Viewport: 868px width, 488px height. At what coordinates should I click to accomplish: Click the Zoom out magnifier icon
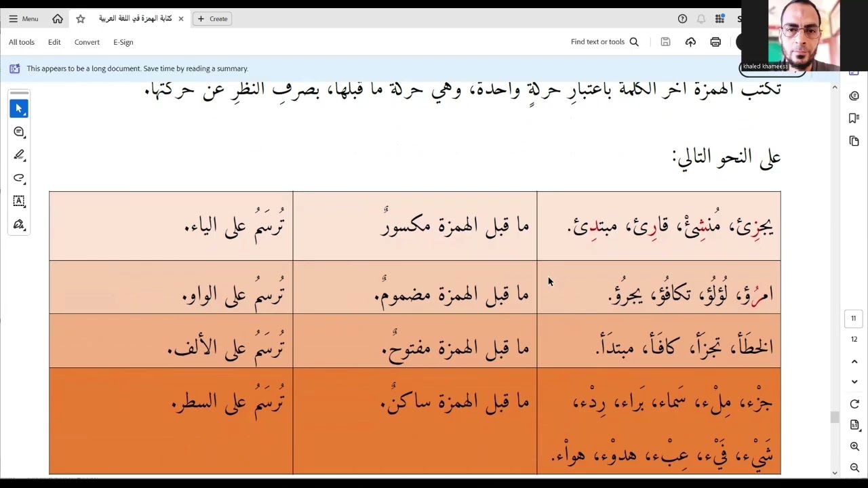[x=854, y=468]
